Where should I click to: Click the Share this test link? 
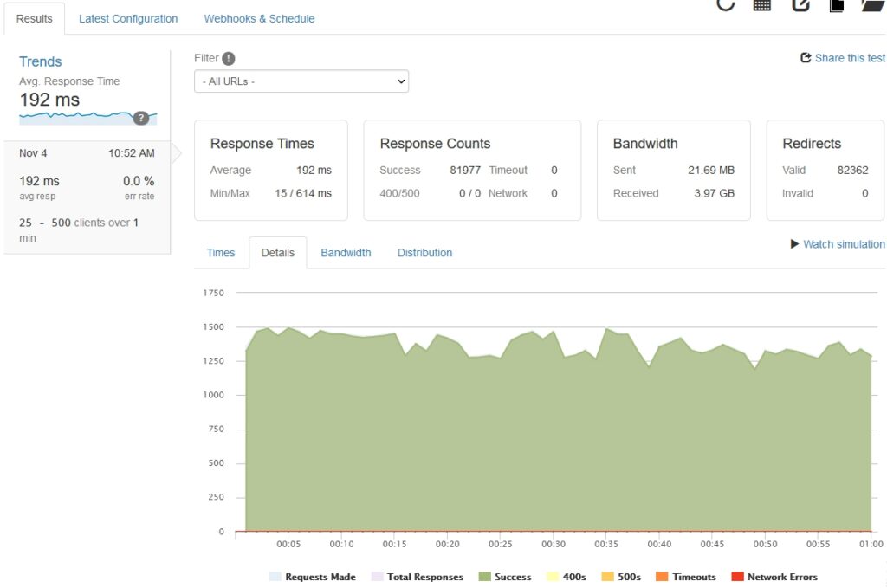[x=843, y=58]
